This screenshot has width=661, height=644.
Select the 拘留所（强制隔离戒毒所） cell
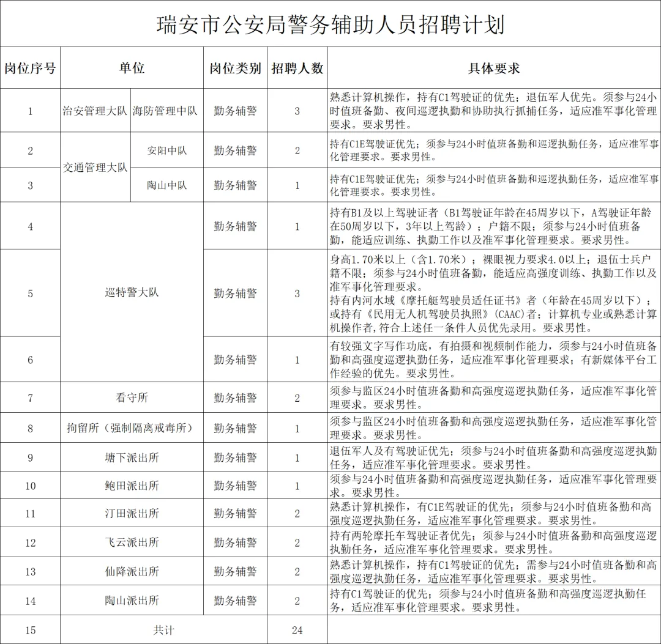coord(132,428)
